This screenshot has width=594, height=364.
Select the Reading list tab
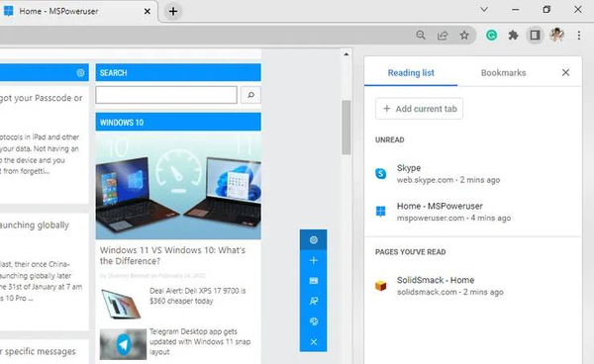[x=411, y=72]
